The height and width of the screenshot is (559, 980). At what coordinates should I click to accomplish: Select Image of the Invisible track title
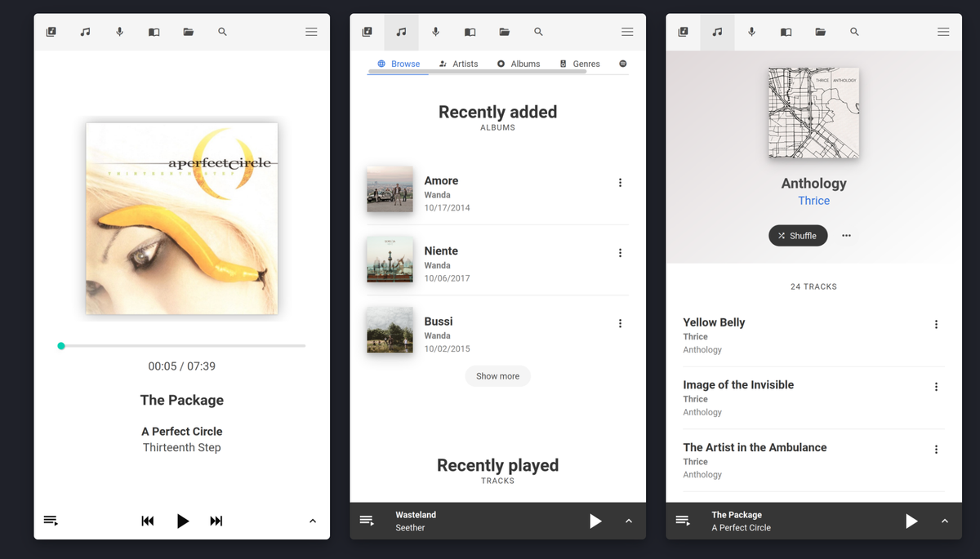coord(738,385)
